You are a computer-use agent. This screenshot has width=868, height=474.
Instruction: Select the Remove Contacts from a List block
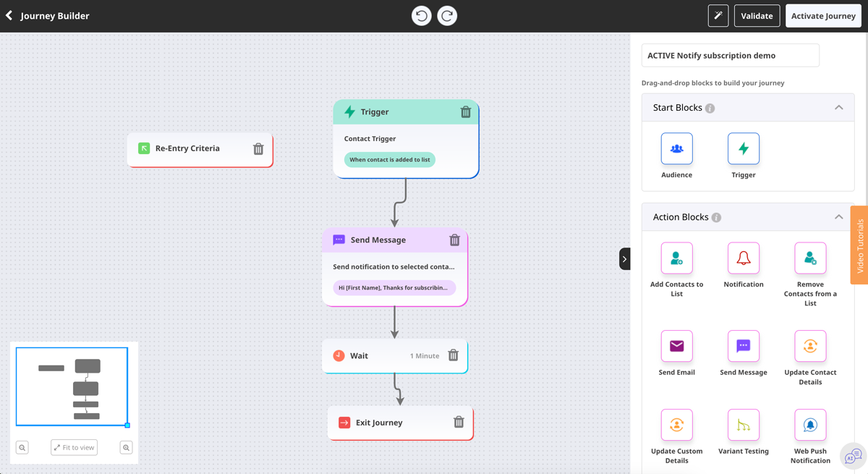click(x=810, y=258)
